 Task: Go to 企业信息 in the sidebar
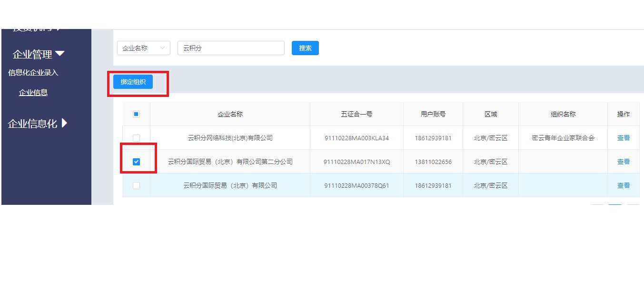(x=33, y=93)
